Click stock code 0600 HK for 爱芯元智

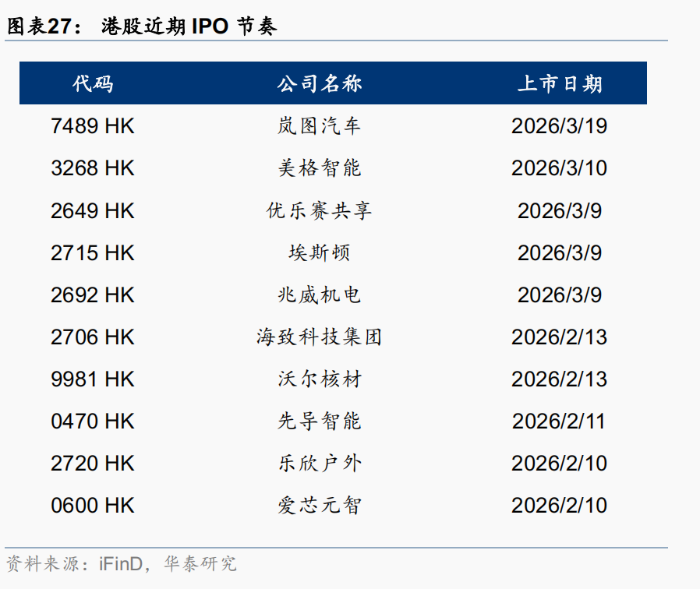(93, 506)
